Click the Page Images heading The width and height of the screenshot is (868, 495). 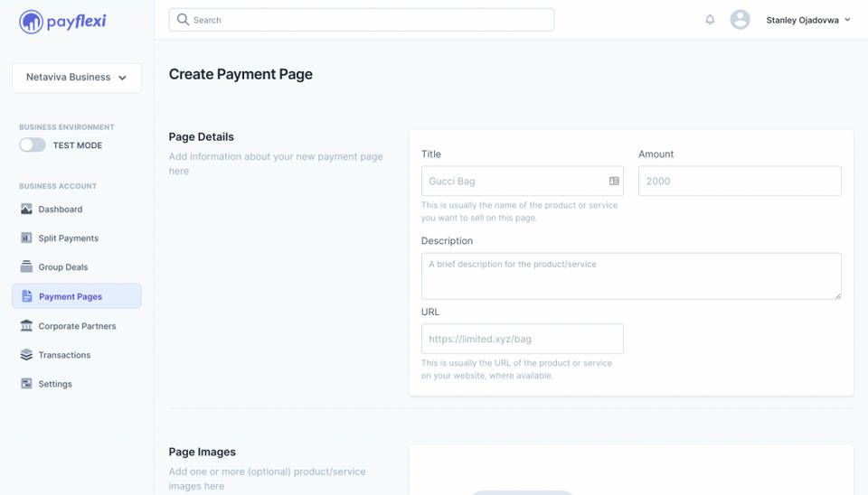[202, 452]
